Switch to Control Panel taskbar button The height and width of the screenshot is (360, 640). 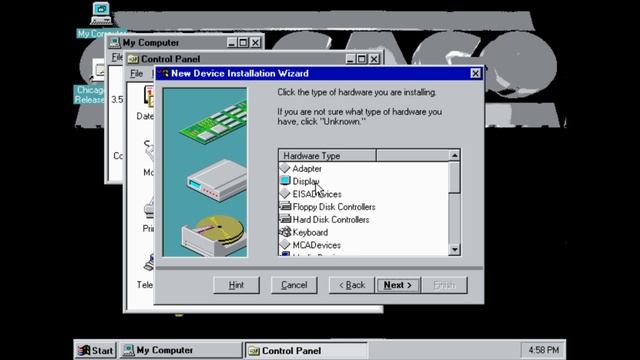(306, 350)
